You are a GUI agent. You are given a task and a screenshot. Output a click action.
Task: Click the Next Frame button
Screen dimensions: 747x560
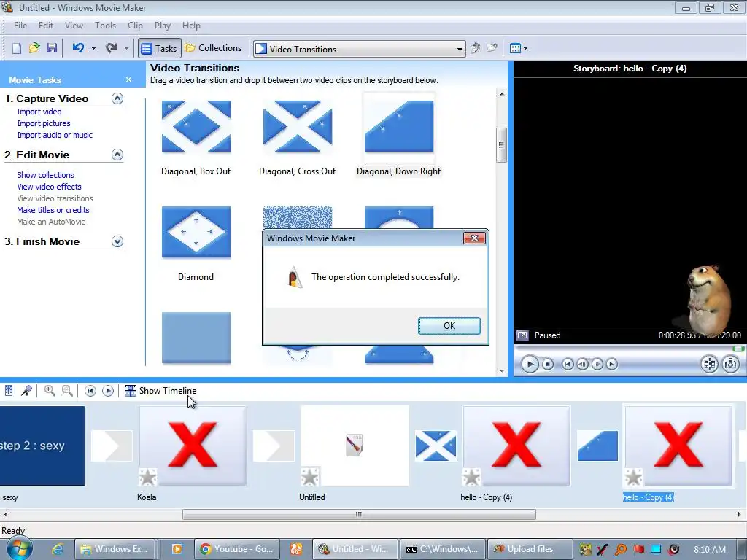click(x=597, y=365)
